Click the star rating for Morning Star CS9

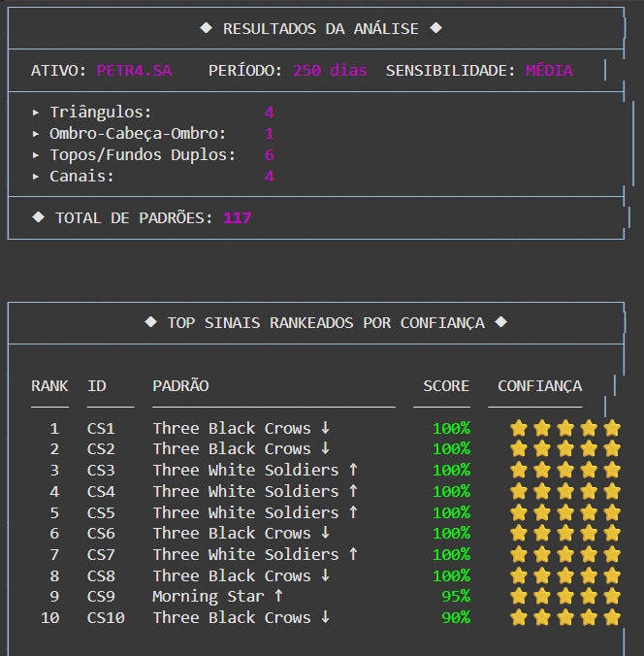(x=565, y=597)
